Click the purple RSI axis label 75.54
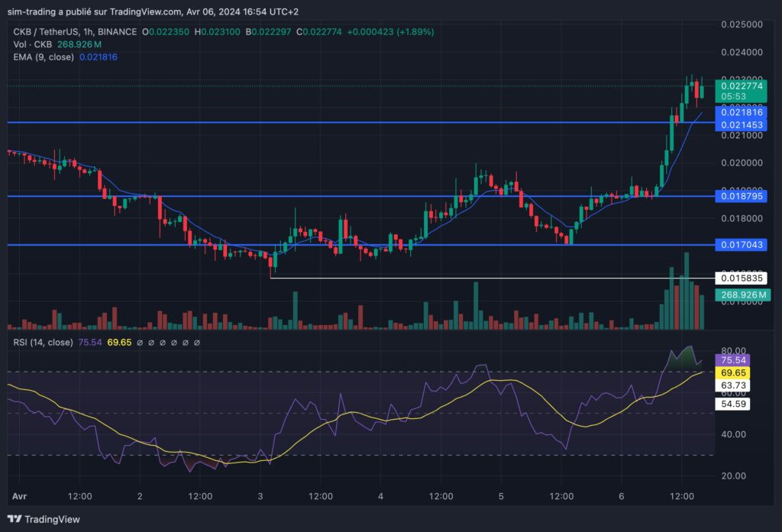The width and height of the screenshot is (782, 532). pos(732,360)
